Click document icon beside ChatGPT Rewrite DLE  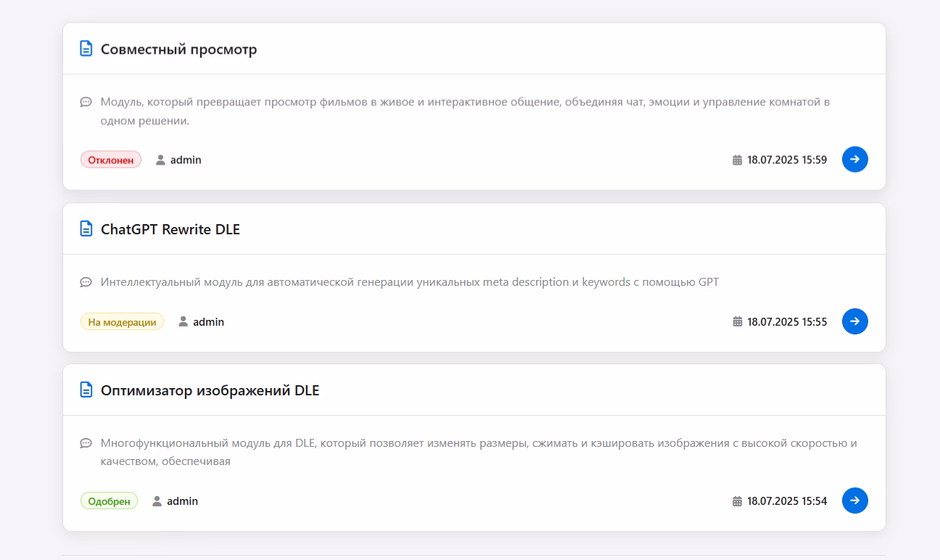[86, 228]
